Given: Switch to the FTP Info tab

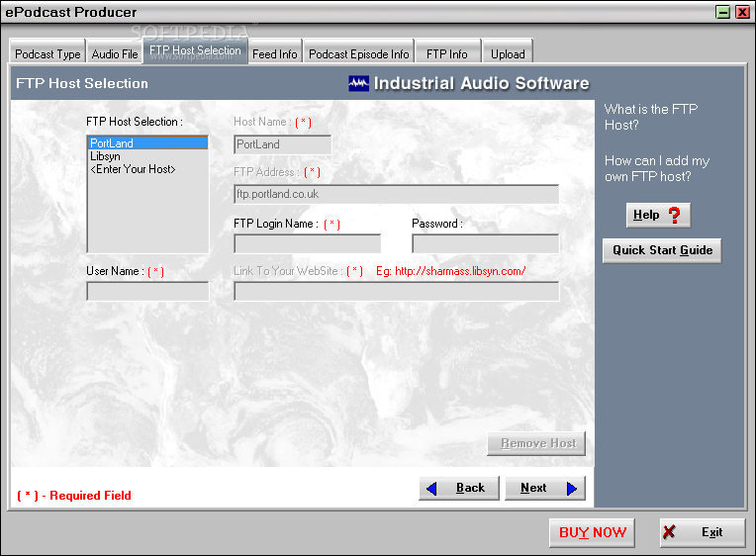Looking at the screenshot, I should click(447, 51).
